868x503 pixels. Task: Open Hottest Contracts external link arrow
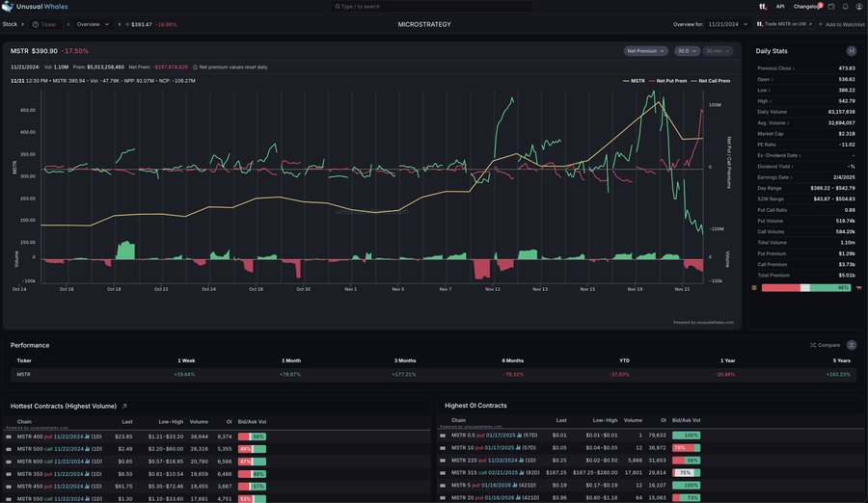point(123,406)
